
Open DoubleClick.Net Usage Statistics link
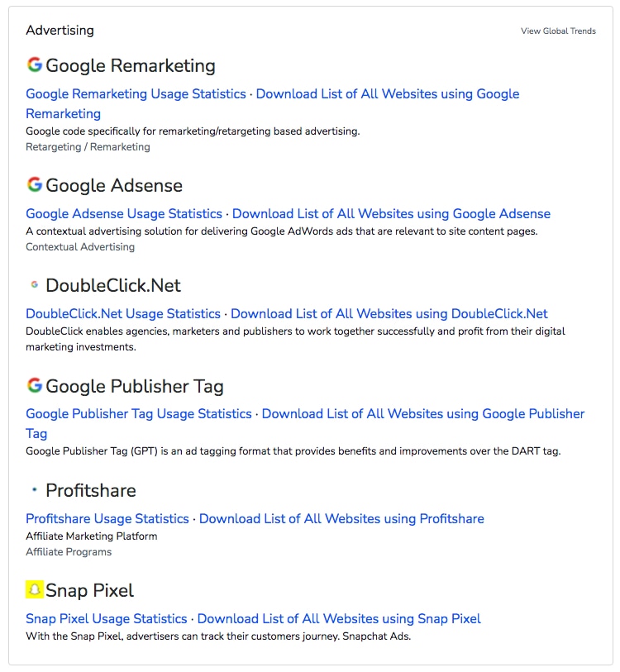123,314
